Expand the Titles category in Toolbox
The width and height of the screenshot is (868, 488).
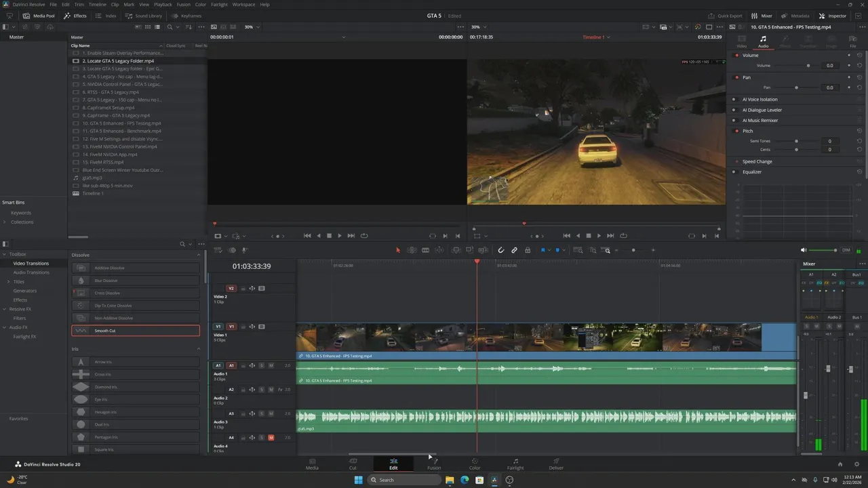tap(8, 281)
